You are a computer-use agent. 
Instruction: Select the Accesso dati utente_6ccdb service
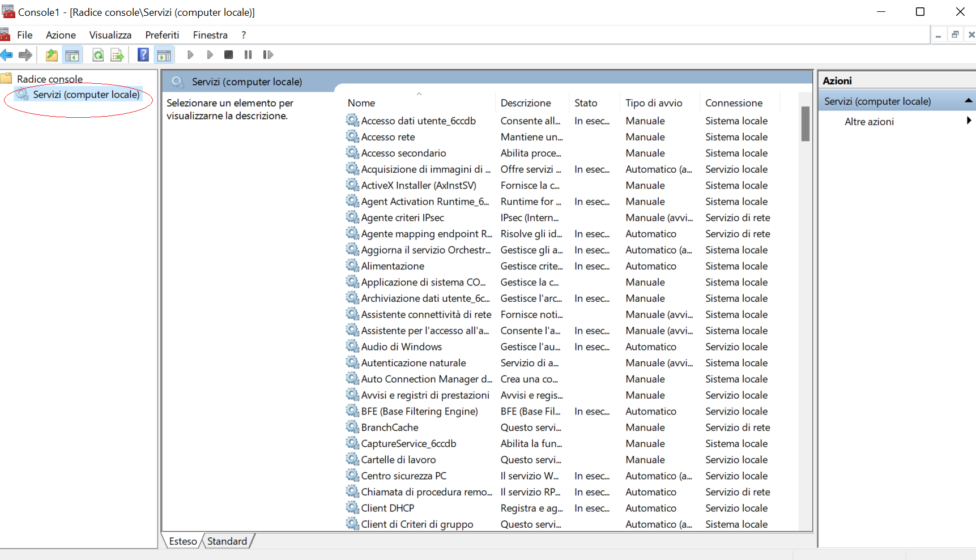pos(419,121)
